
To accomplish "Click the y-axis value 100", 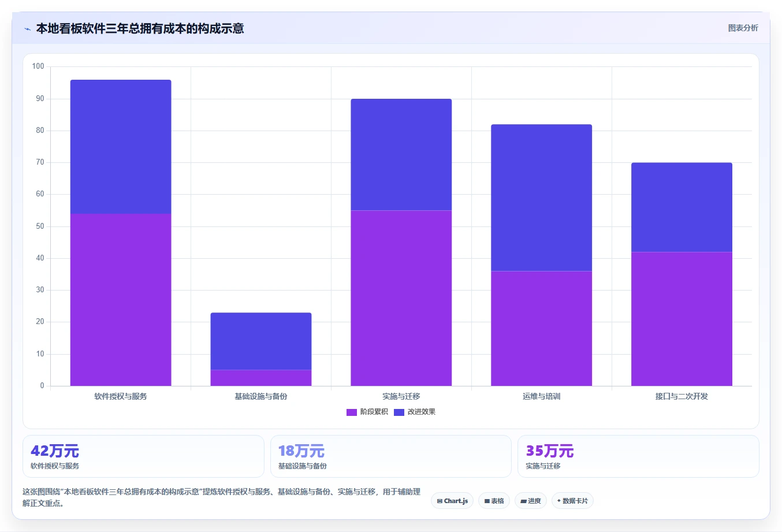I will 38,66.
